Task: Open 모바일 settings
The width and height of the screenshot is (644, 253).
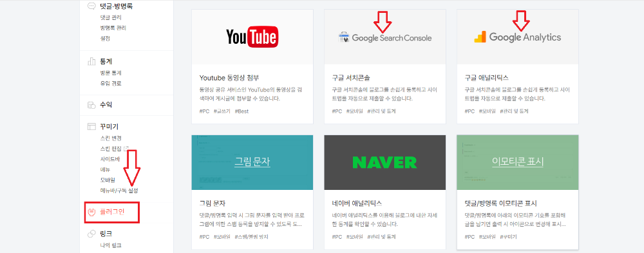Action: point(108,180)
